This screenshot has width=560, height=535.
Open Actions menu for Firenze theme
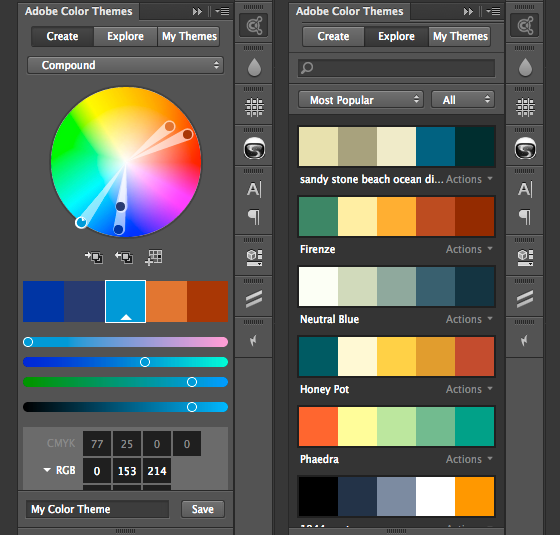coord(469,249)
